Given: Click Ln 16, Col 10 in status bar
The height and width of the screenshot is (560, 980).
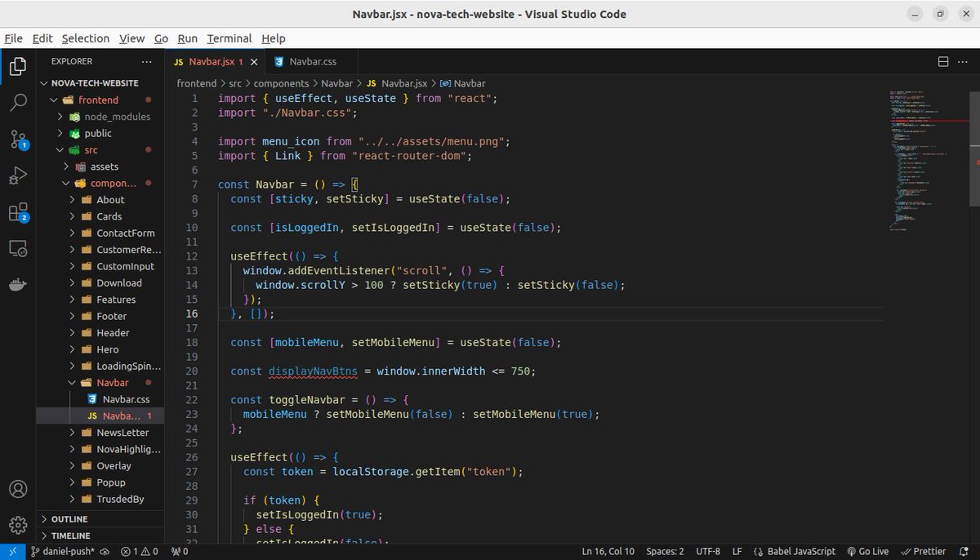Looking at the screenshot, I should tap(608, 552).
